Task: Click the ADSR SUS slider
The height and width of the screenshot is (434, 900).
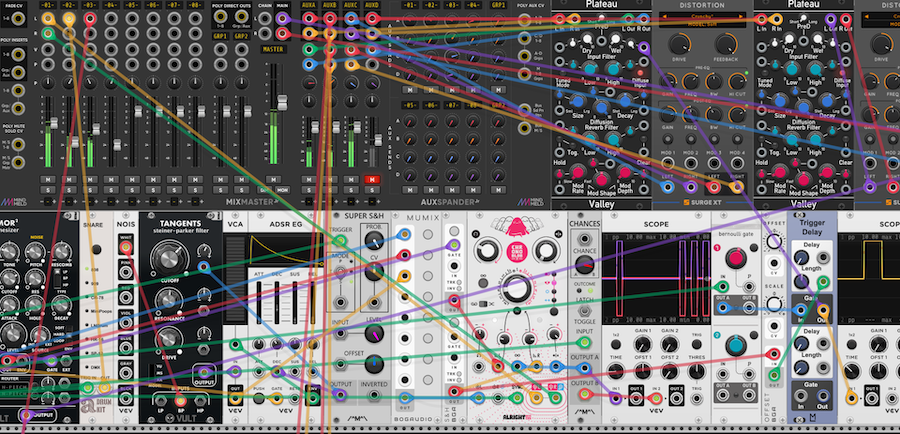Action: 295,304
